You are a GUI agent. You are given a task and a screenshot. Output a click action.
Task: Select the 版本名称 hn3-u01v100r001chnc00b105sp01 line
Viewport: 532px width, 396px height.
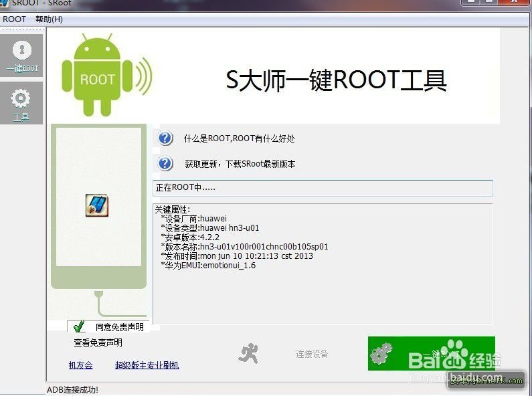coord(245,246)
